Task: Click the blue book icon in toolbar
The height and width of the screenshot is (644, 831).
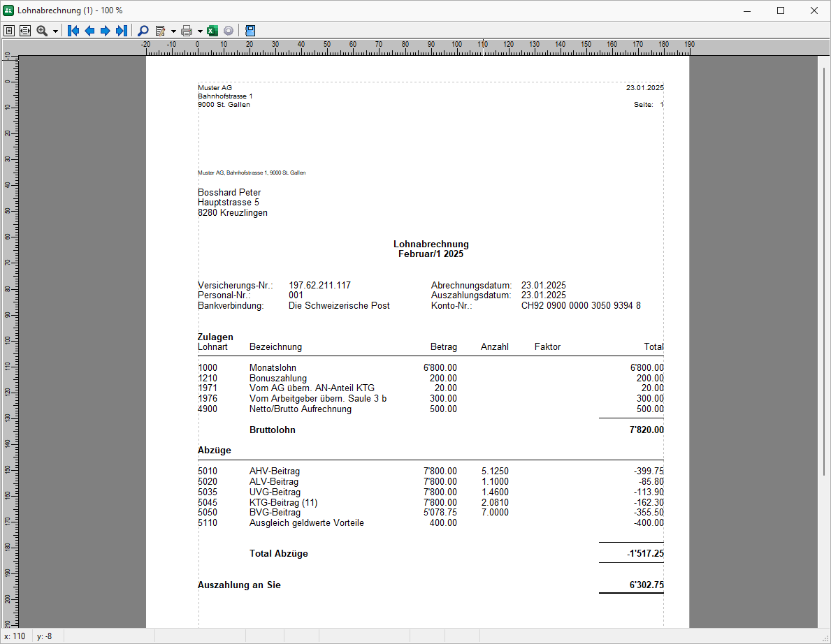Action: click(250, 31)
